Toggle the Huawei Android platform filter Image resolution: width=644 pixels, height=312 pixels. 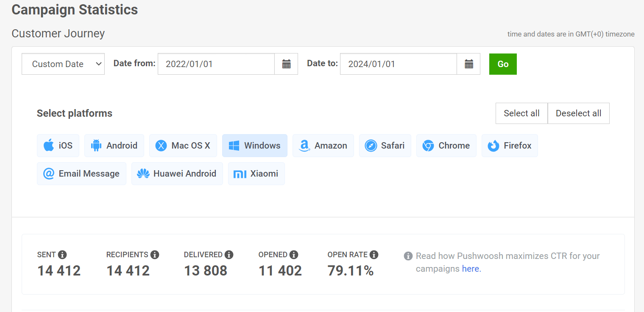point(177,174)
